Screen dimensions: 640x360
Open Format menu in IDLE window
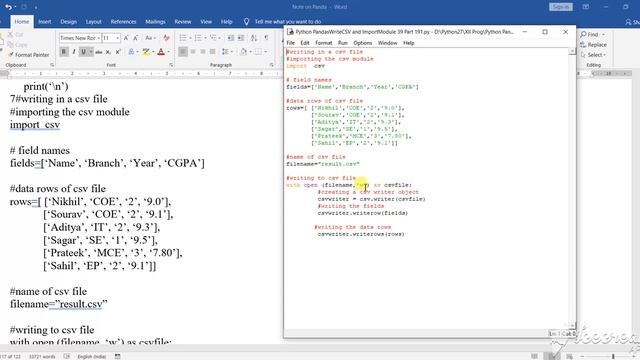[324, 43]
